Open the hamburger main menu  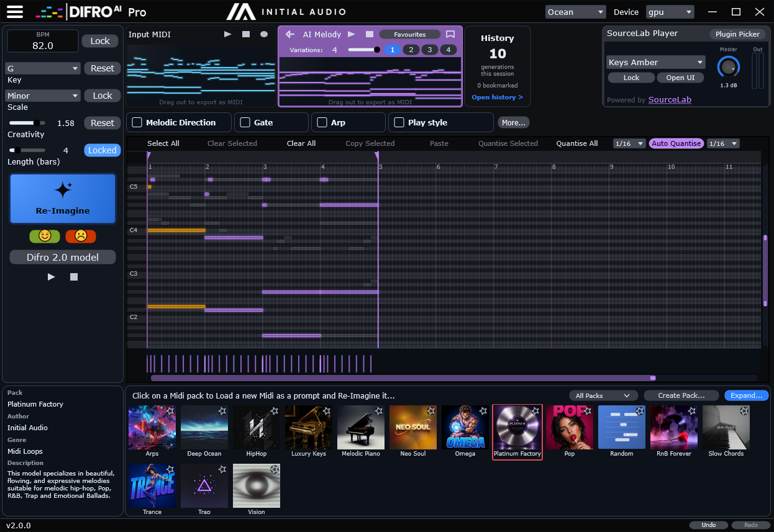click(x=14, y=12)
